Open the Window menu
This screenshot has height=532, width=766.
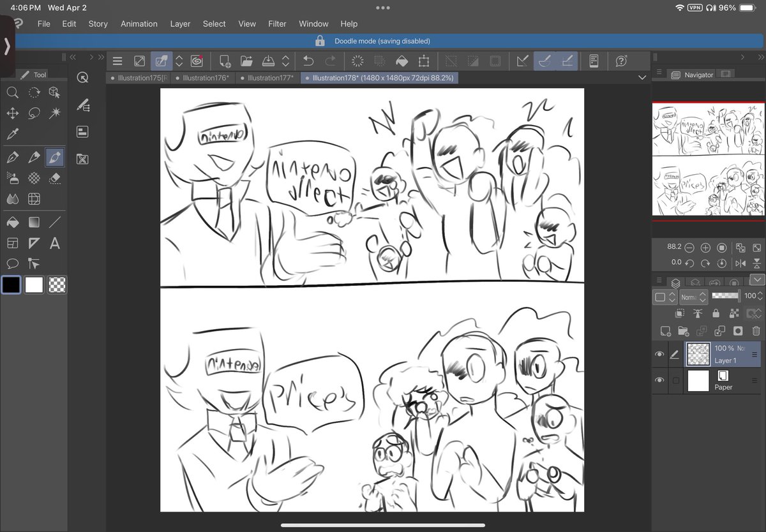[313, 24]
